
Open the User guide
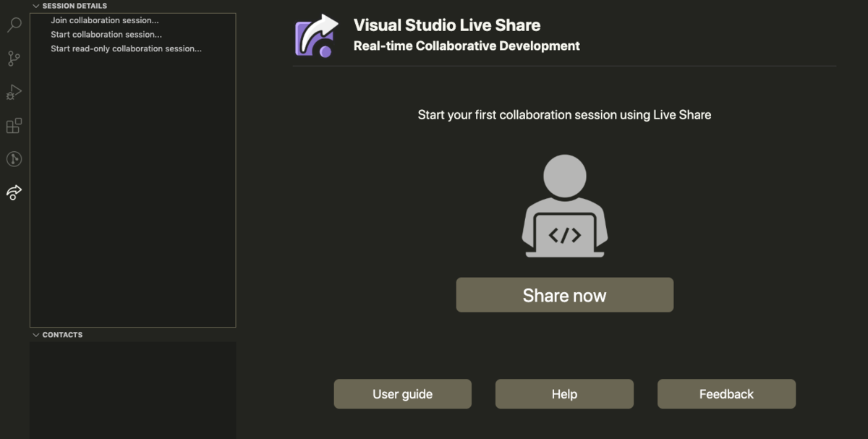[402, 394]
